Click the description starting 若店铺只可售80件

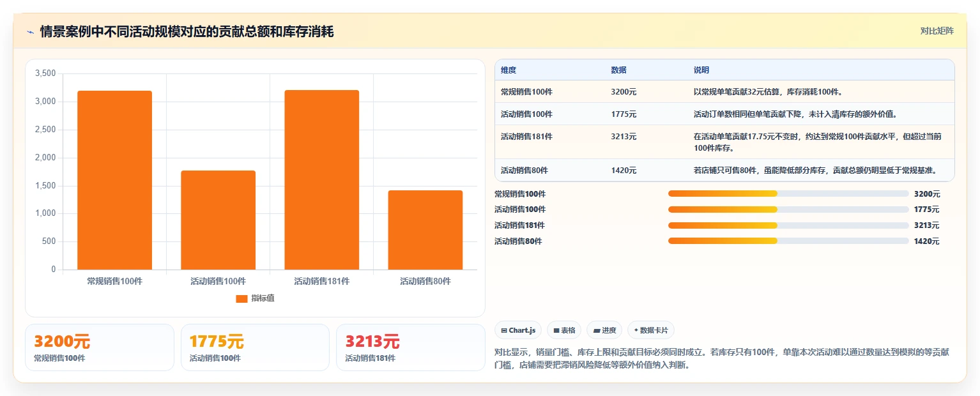click(x=816, y=171)
